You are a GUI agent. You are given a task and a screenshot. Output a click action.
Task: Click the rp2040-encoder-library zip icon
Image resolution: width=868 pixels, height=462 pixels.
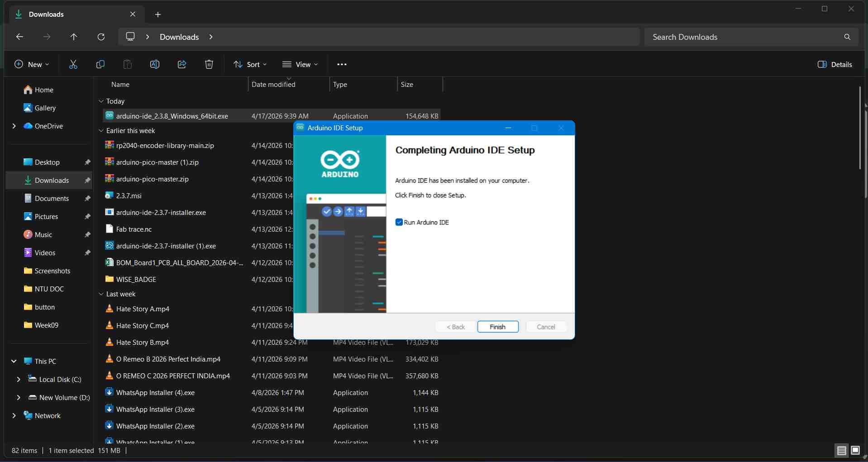(x=110, y=145)
